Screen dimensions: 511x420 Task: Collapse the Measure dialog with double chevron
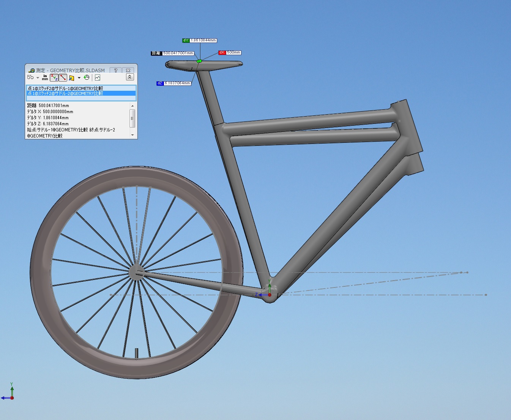(x=130, y=77)
